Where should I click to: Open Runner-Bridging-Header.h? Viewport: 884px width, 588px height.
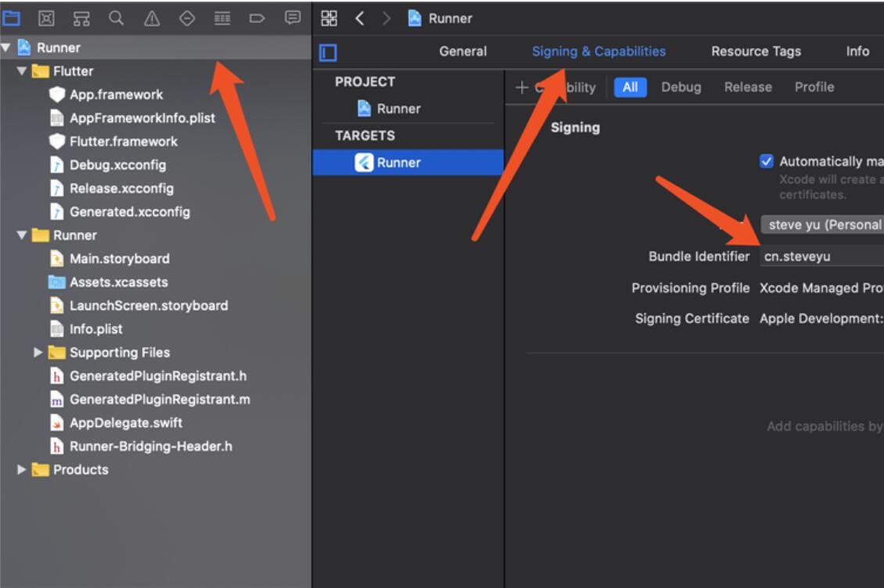pos(150,446)
